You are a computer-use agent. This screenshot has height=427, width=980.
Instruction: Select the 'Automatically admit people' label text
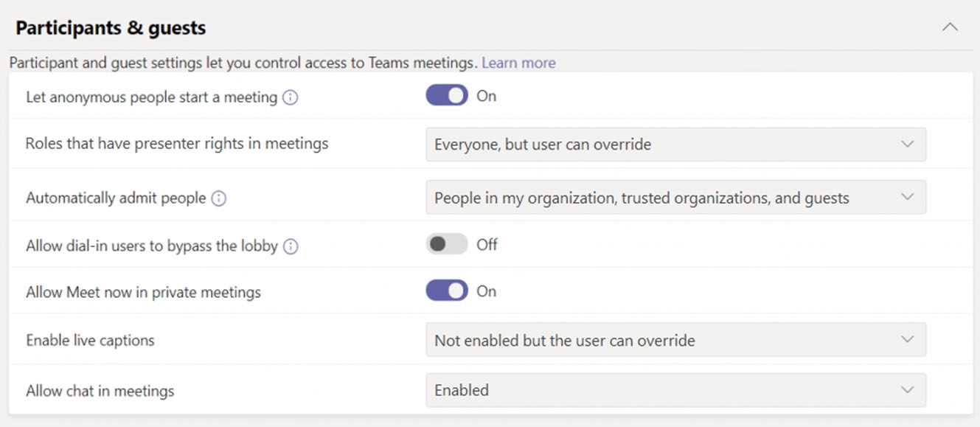pos(116,198)
